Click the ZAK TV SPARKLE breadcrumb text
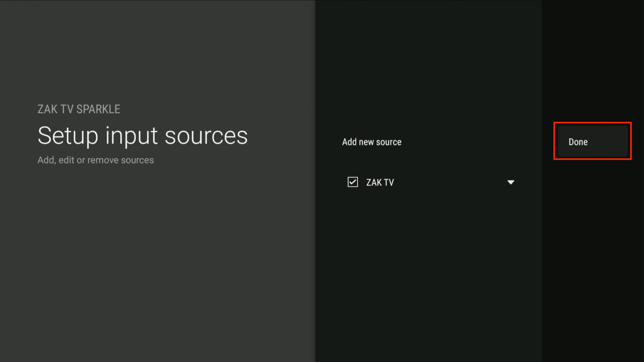Viewport: 644px width, 362px height. tap(78, 109)
